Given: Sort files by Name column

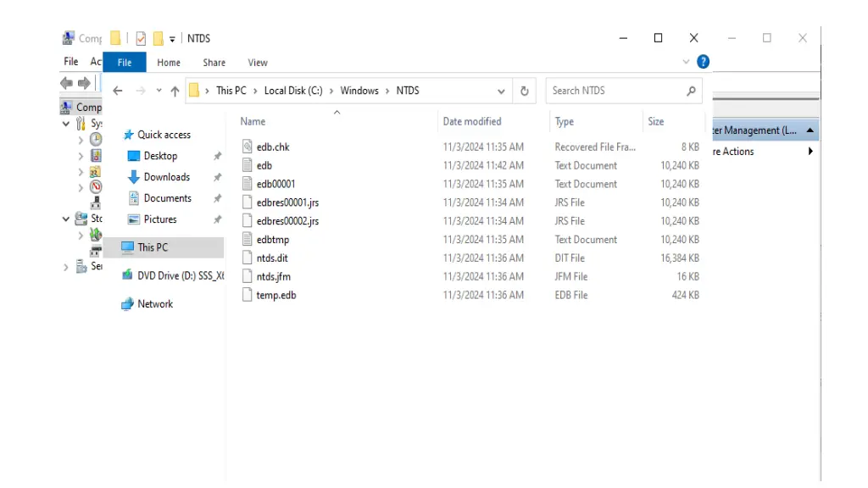Looking at the screenshot, I should [x=253, y=122].
